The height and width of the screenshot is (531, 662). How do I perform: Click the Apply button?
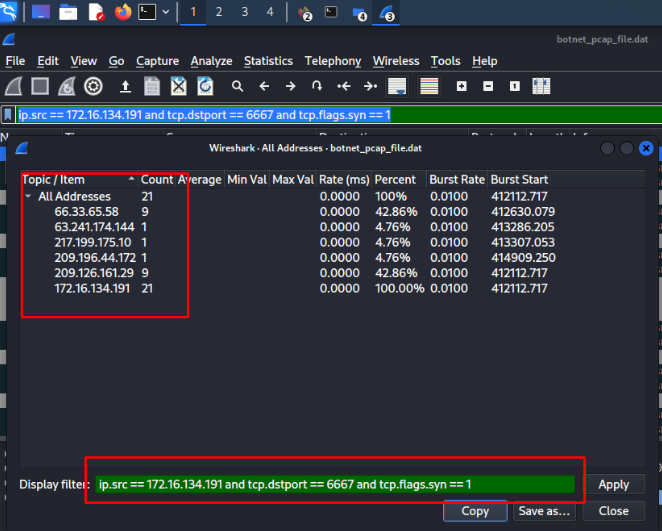(x=614, y=484)
